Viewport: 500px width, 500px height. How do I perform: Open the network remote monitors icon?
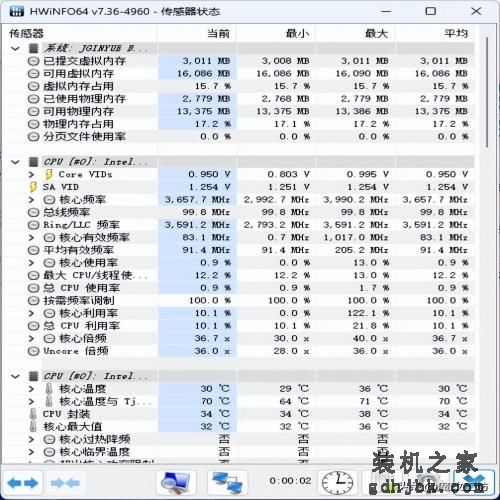pyautogui.click(x=227, y=483)
